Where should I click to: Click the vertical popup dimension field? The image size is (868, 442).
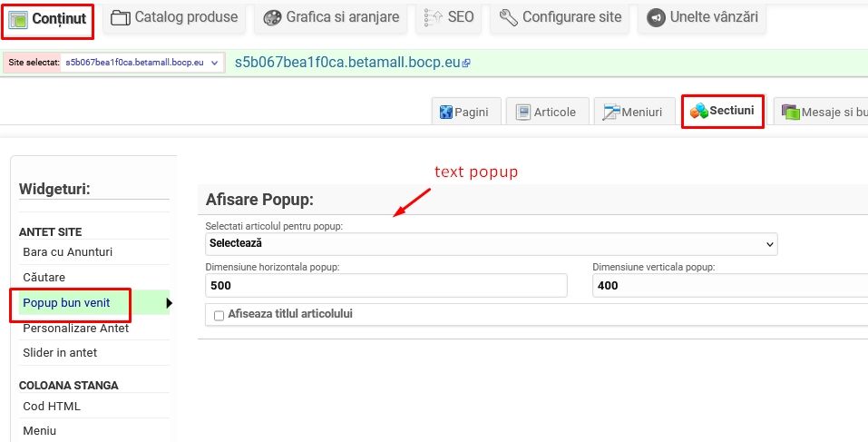(x=729, y=286)
